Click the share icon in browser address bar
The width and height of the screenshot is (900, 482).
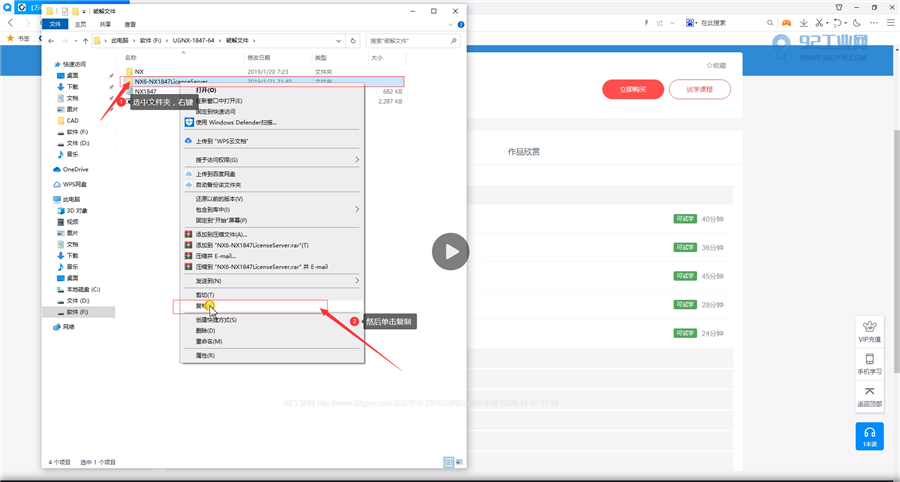[x=660, y=23]
